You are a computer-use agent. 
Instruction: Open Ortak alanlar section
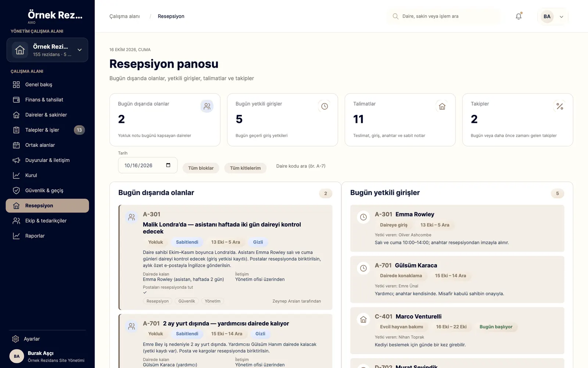[47, 145]
